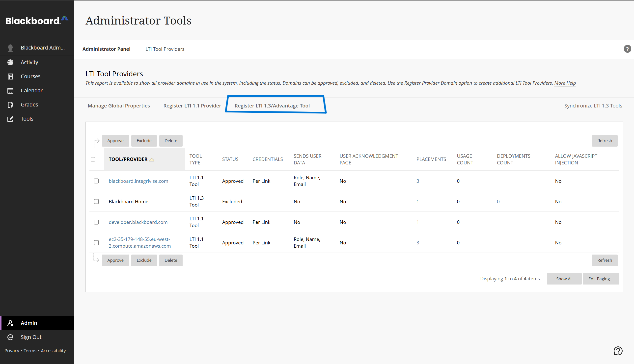Click the User Acknowledgment Page column header
634x364 pixels.
pyautogui.click(x=369, y=159)
